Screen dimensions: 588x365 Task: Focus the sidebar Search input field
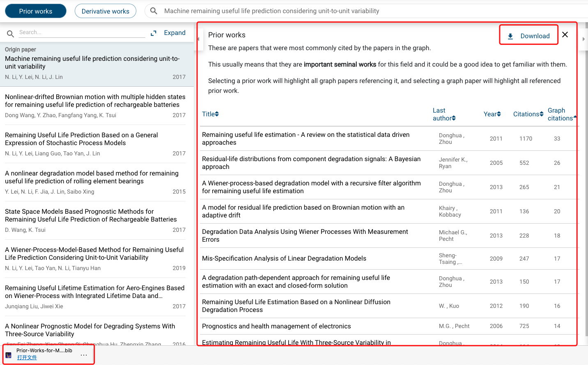click(82, 32)
